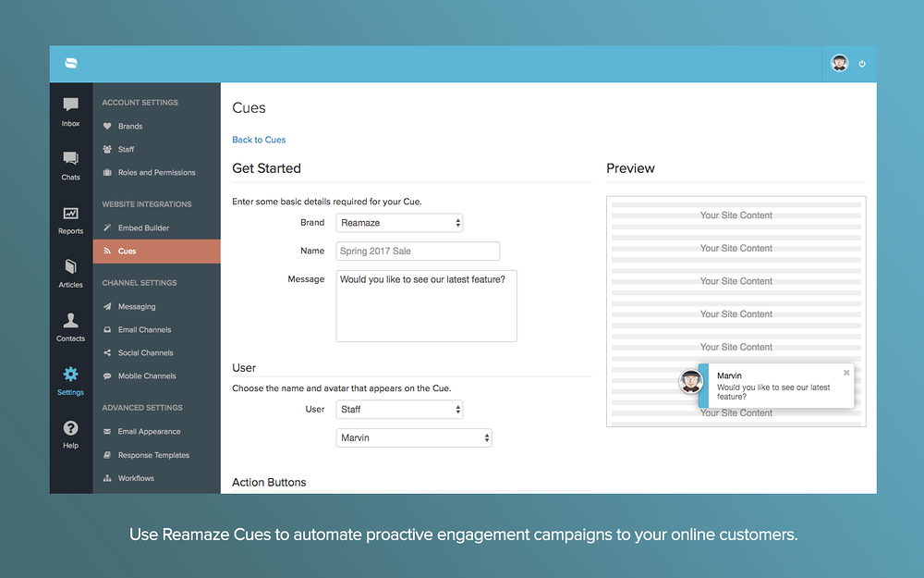Open the user avatar in header
Screen dimensions: 924x578
[839, 63]
